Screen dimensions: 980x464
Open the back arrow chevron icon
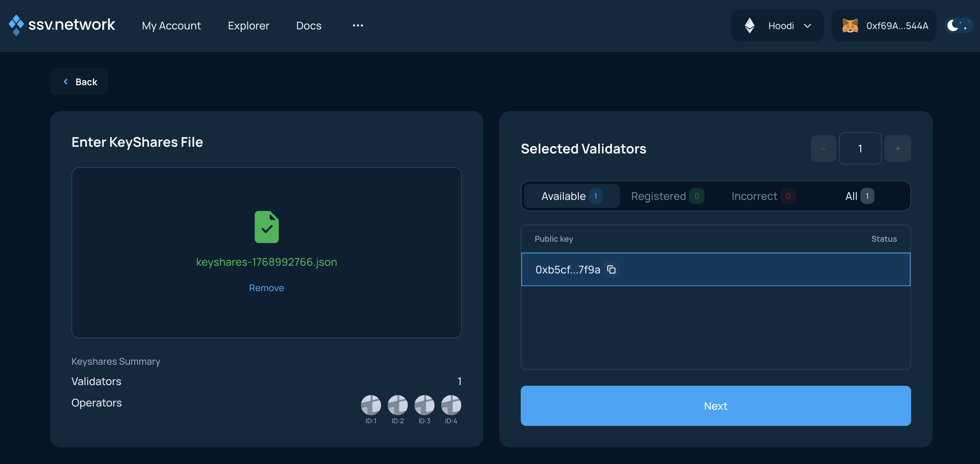pyautogui.click(x=66, y=82)
